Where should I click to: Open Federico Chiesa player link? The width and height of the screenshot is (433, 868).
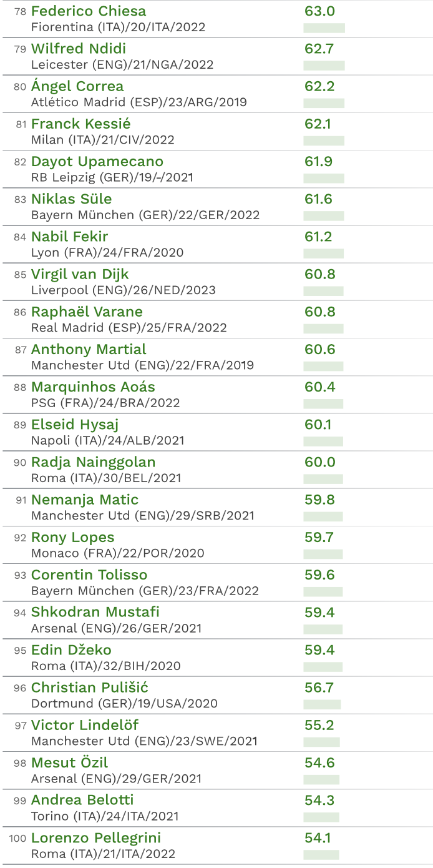[88, 11]
